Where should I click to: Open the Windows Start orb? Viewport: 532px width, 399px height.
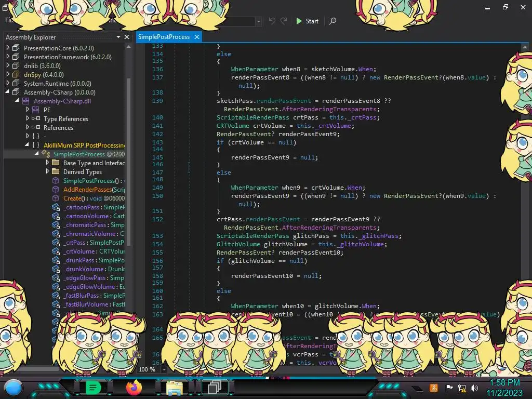tap(13, 388)
